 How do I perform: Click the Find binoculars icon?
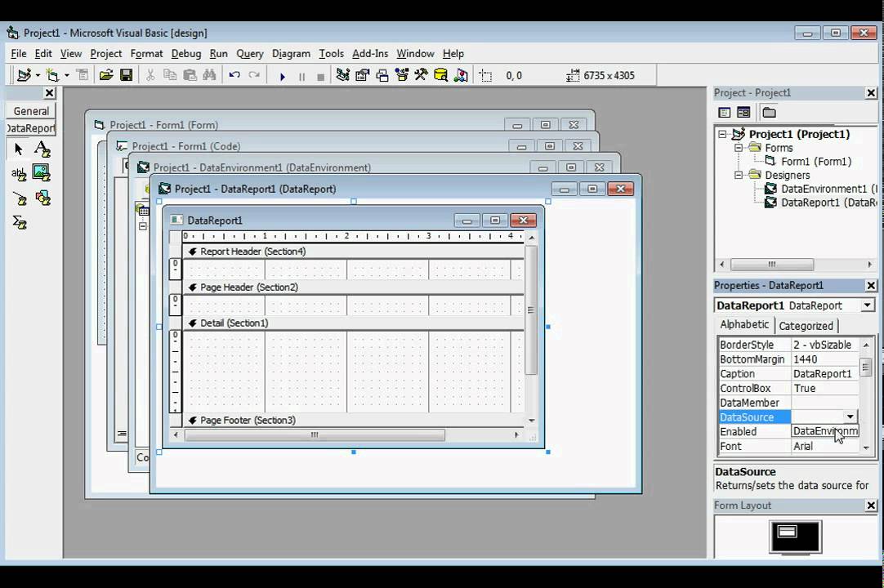(x=209, y=75)
